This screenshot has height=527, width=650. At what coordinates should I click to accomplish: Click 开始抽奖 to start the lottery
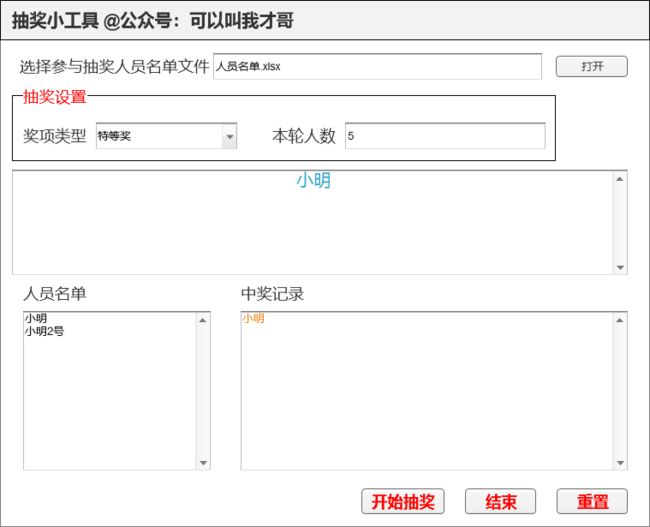(x=403, y=501)
